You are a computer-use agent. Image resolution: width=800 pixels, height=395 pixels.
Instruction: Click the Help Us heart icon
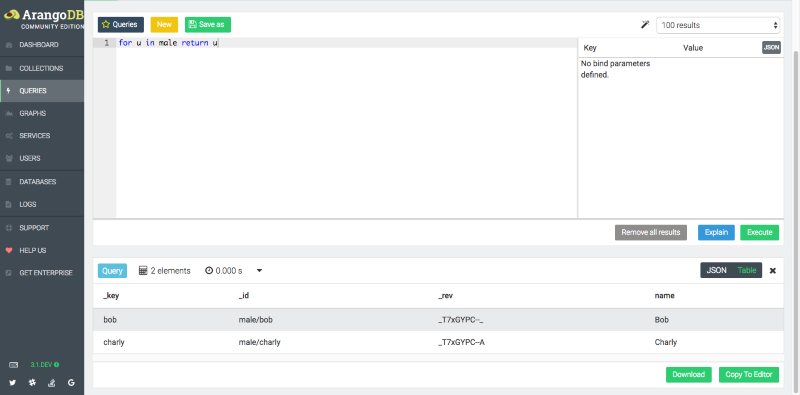click(x=9, y=251)
